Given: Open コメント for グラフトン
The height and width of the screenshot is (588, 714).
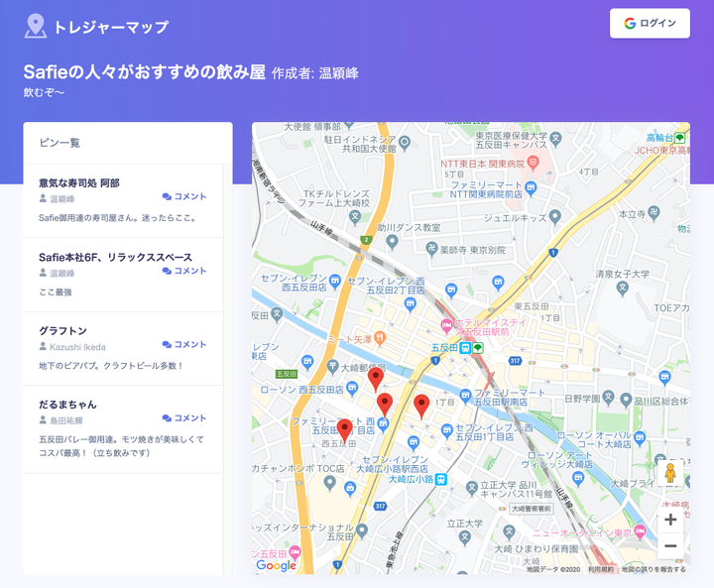Looking at the screenshot, I should pyautogui.click(x=184, y=344).
